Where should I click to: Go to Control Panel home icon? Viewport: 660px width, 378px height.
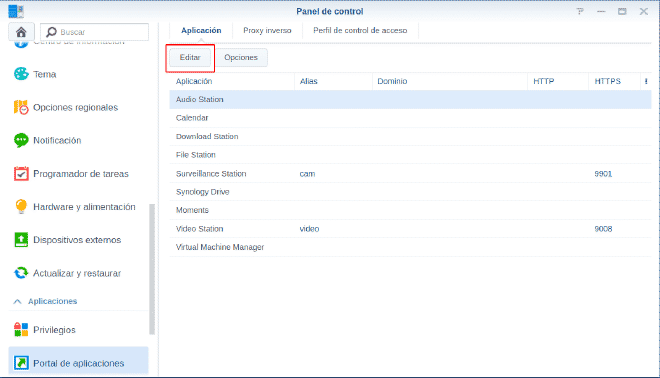tap(21, 32)
